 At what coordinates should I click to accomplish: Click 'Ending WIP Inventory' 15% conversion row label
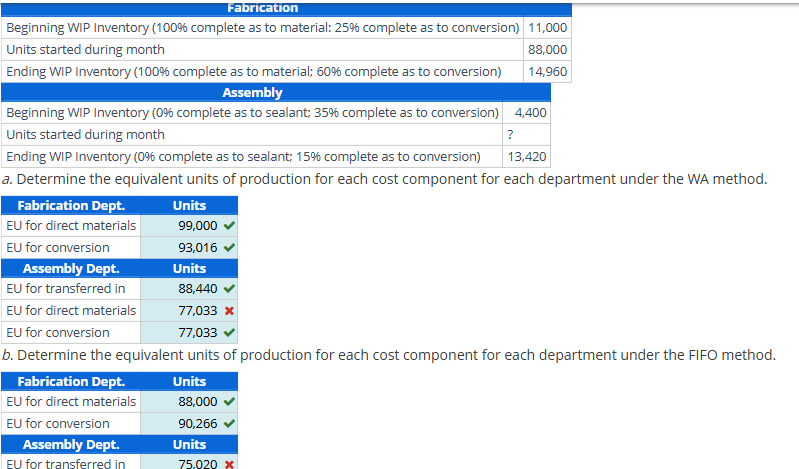[x=243, y=157]
